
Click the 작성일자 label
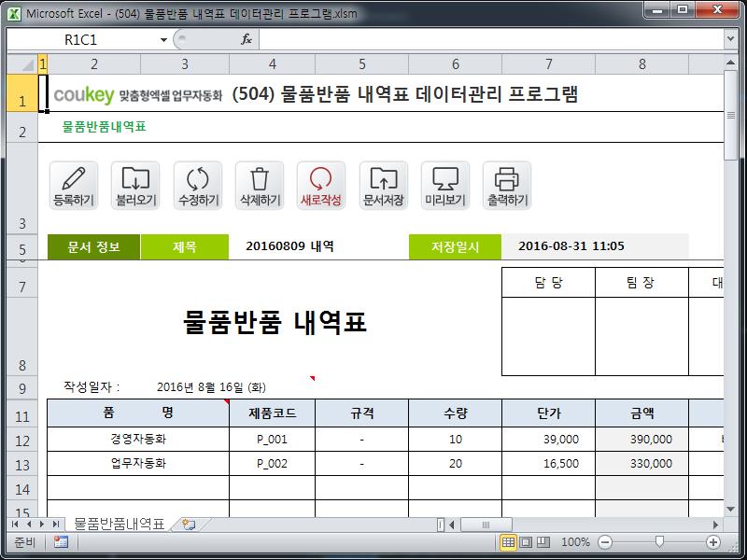92,386
